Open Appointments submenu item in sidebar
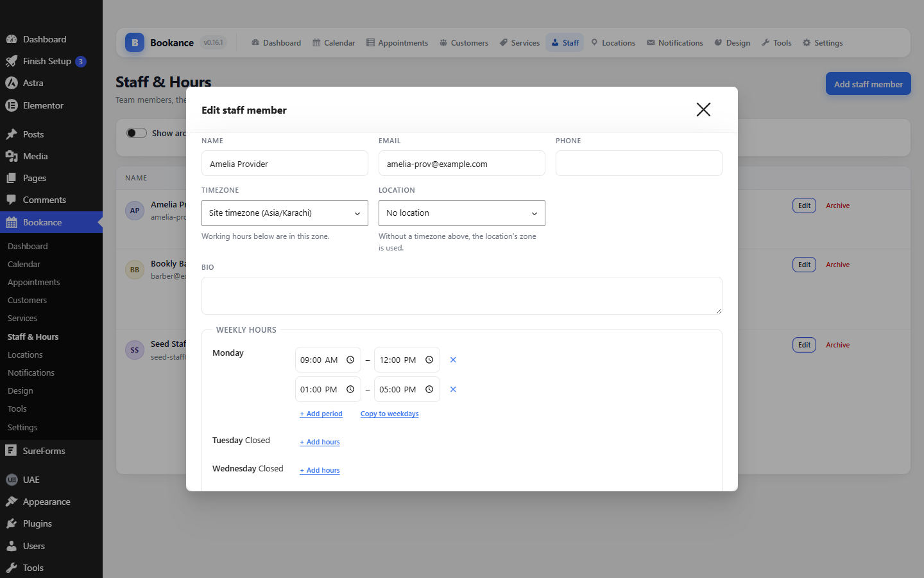The width and height of the screenshot is (924, 578). pos(51,282)
